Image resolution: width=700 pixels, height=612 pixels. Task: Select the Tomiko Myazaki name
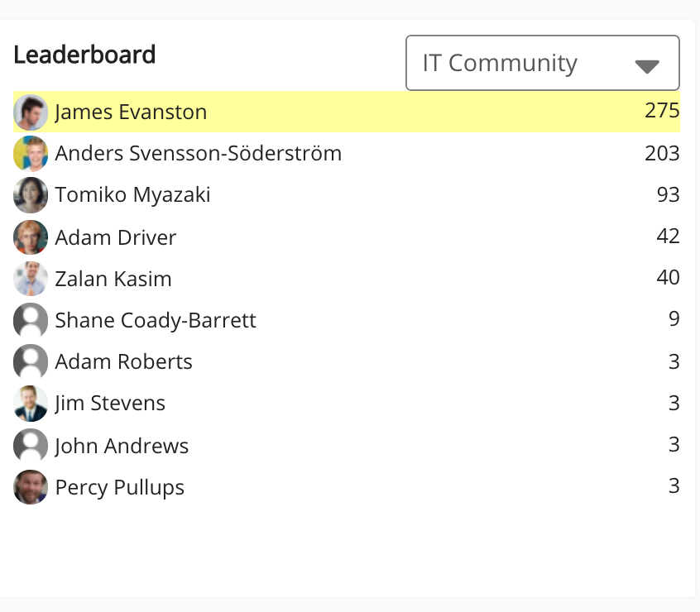[132, 195]
